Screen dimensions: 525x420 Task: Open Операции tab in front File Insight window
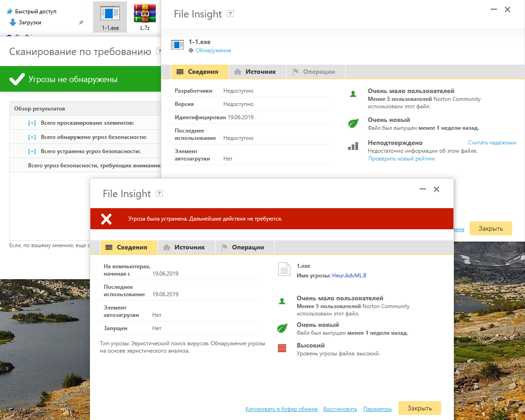click(245, 247)
